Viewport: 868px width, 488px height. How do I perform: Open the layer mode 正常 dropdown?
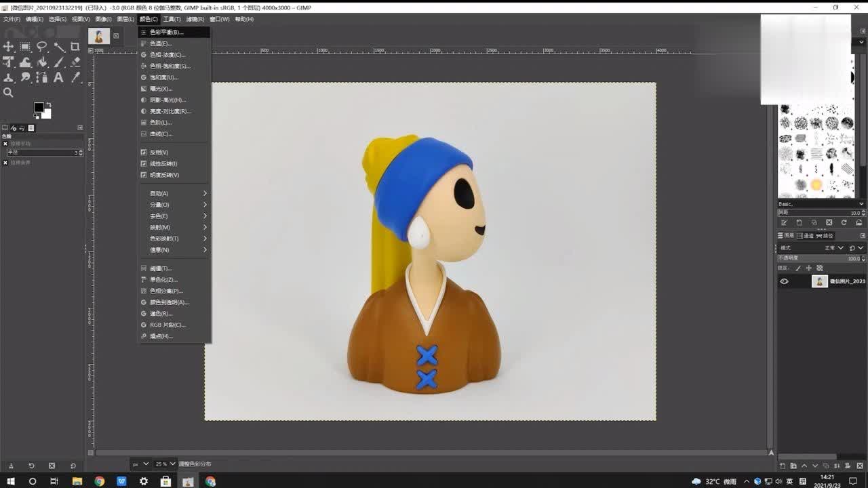pyautogui.click(x=834, y=248)
